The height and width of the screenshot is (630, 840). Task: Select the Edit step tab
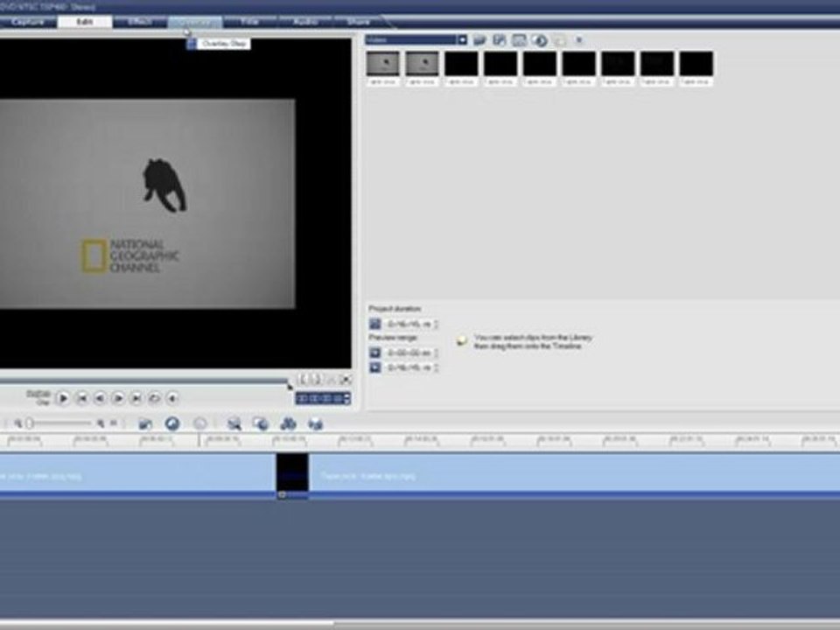click(x=85, y=22)
